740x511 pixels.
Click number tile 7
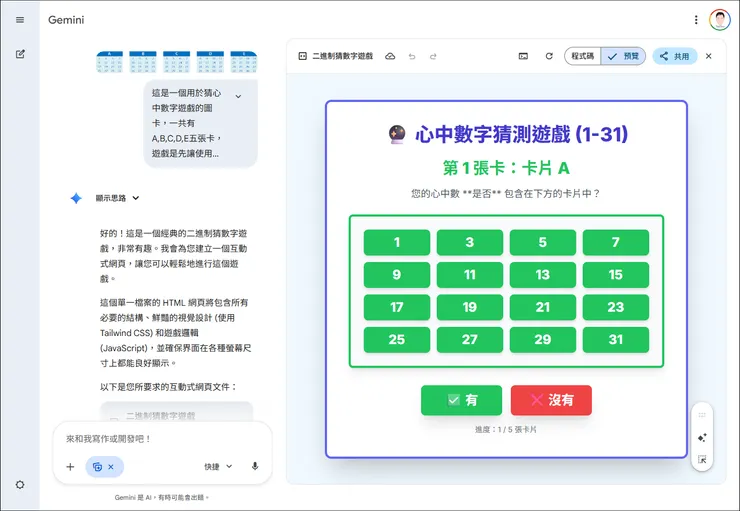pyautogui.click(x=616, y=243)
